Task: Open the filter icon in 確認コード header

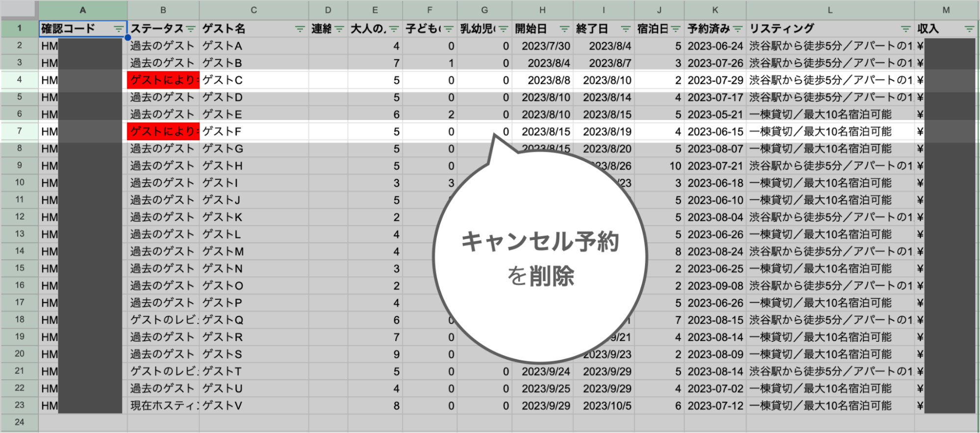Action: (x=118, y=29)
